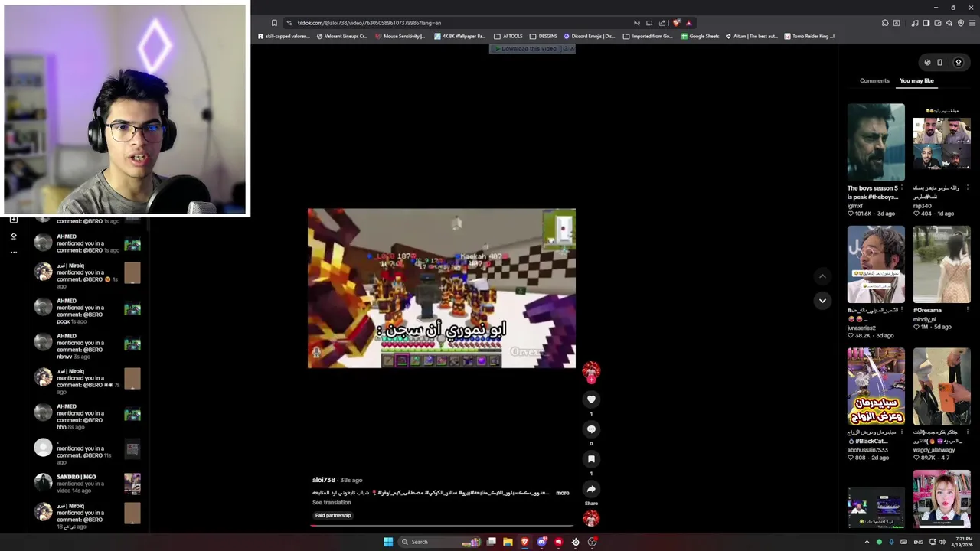This screenshot has height=551, width=980.
Task: Click the plus upload icon in sidebar
Action: coord(13,220)
